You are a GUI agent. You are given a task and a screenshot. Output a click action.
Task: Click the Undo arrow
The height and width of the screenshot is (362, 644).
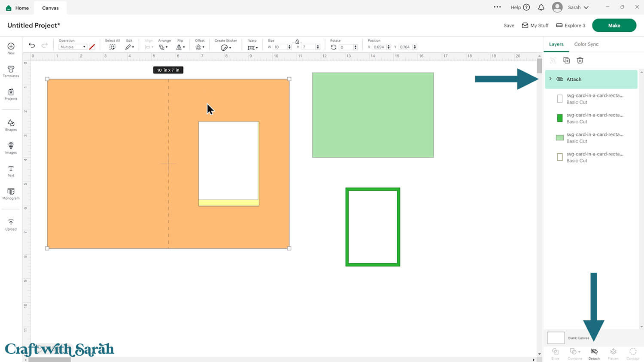pos(32,46)
